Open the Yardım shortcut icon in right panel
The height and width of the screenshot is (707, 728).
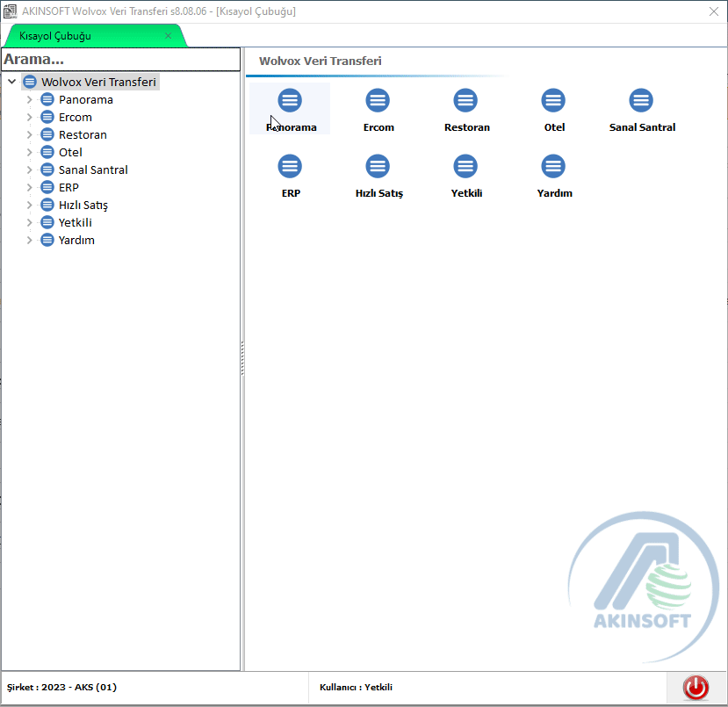click(x=553, y=166)
